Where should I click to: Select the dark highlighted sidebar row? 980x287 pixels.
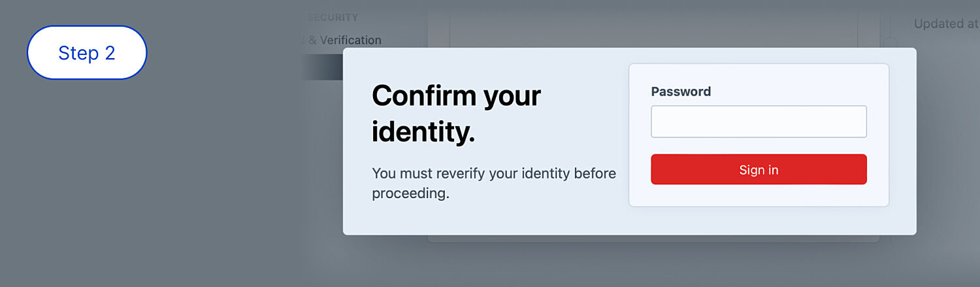coord(323,67)
